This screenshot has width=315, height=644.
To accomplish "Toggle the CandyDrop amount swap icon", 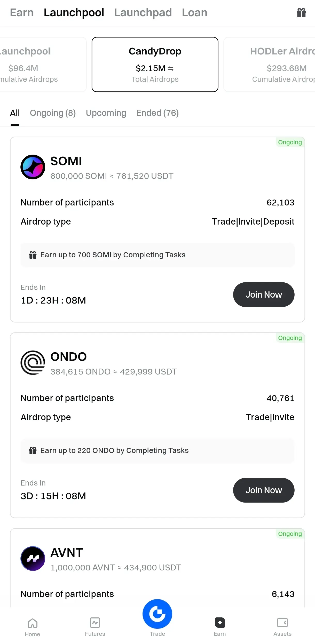I will 171,69.
